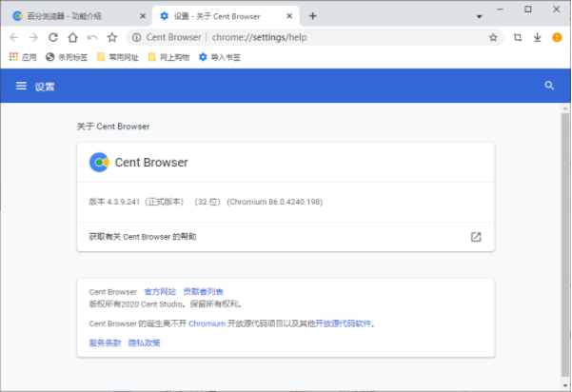Click the Cent Browser logo
Image resolution: width=572 pixels, height=392 pixels.
click(x=99, y=163)
